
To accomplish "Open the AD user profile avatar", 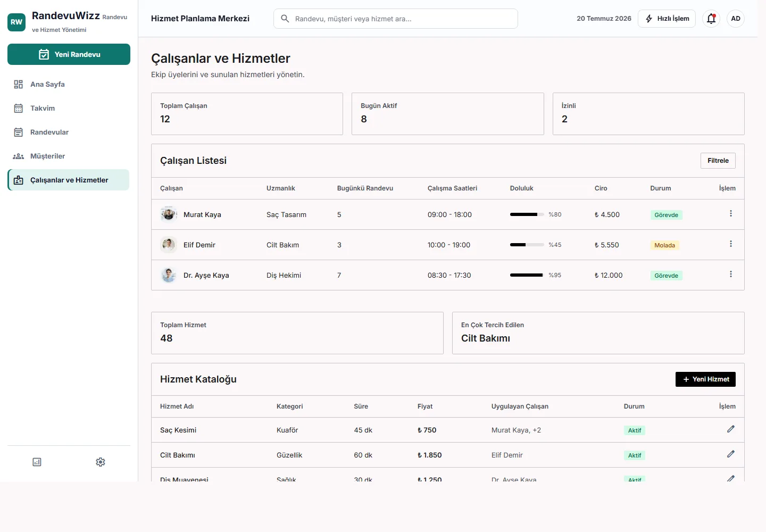I will click(736, 19).
